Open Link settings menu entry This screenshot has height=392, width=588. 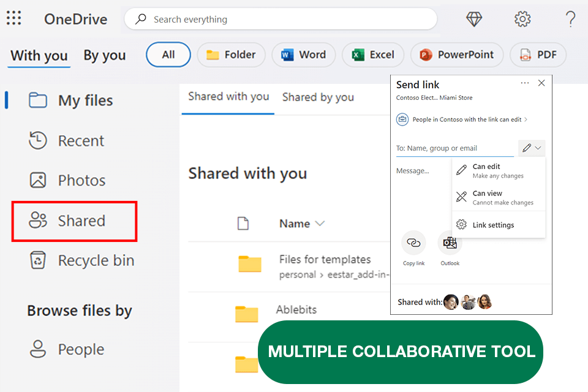(x=499, y=225)
